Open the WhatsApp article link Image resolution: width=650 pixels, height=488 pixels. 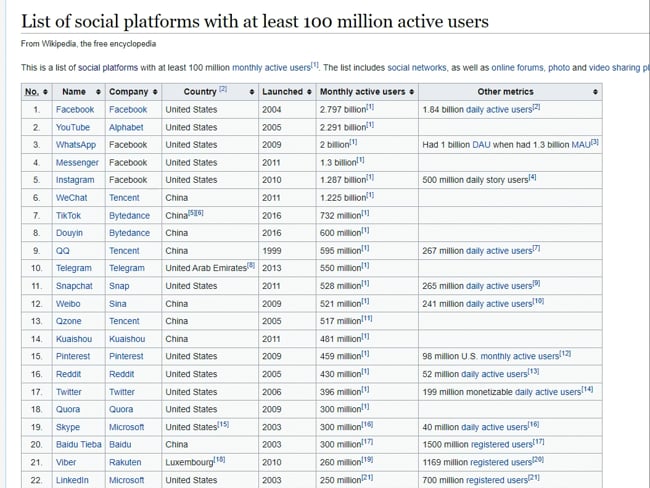(76, 145)
